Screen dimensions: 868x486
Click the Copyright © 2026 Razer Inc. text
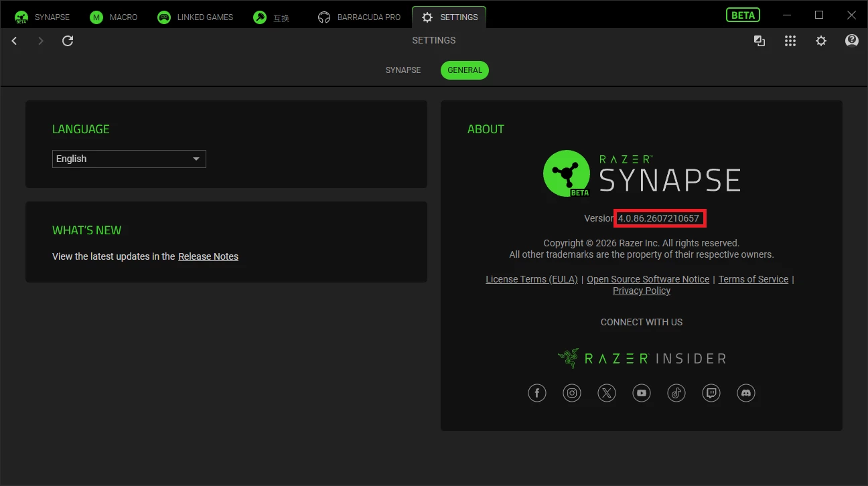point(642,243)
